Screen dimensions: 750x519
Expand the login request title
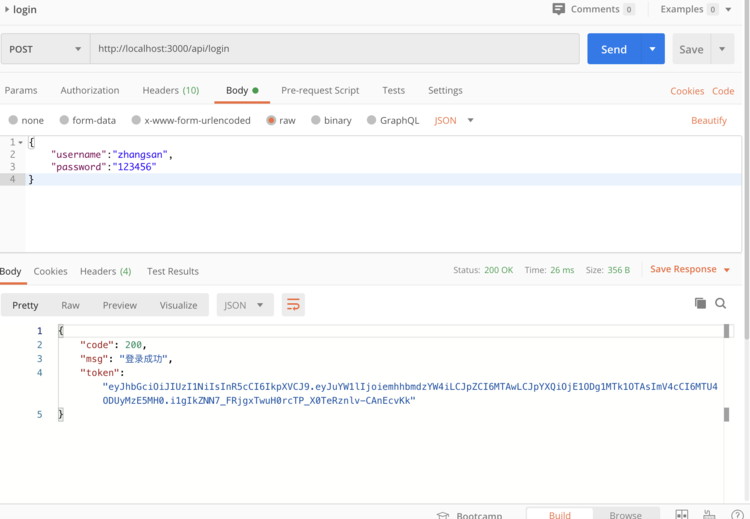pos(7,9)
